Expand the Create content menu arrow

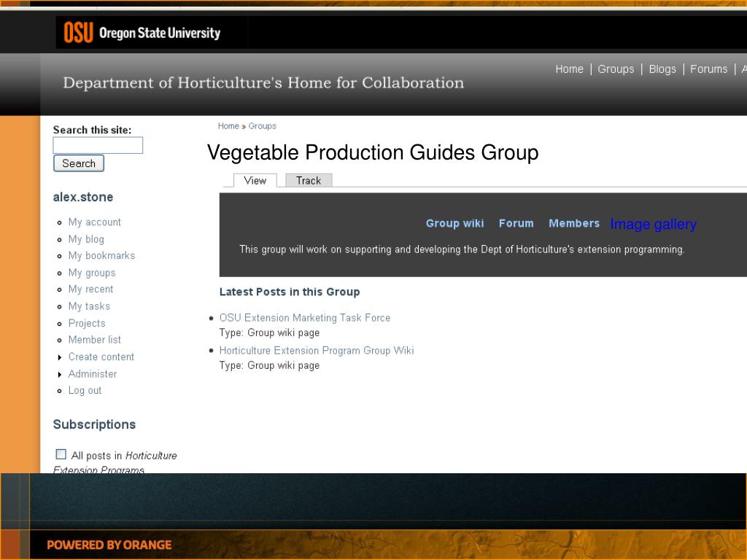(x=60, y=357)
